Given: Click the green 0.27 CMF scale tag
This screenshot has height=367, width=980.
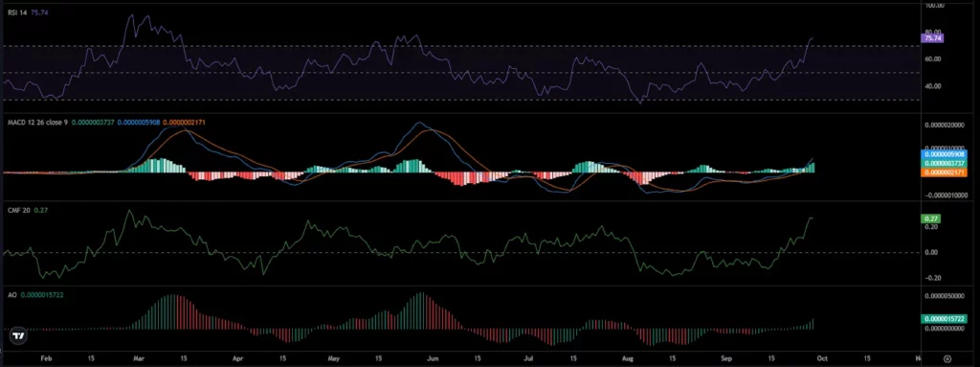Looking at the screenshot, I should (931, 219).
